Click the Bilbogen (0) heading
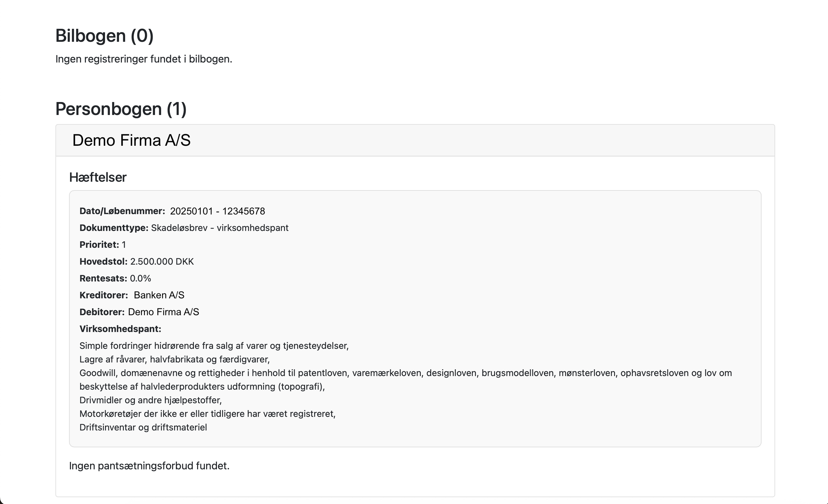Image resolution: width=828 pixels, height=504 pixels. 104,36
